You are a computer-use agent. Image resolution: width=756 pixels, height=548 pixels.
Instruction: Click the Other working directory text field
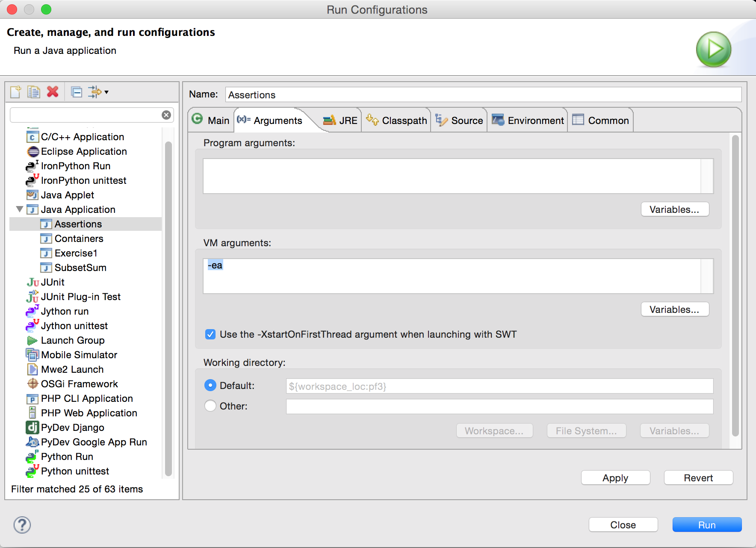(499, 407)
